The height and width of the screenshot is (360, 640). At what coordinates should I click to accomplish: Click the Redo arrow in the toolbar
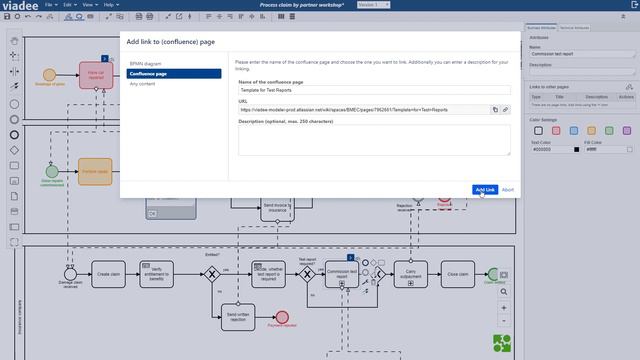pos(39,17)
